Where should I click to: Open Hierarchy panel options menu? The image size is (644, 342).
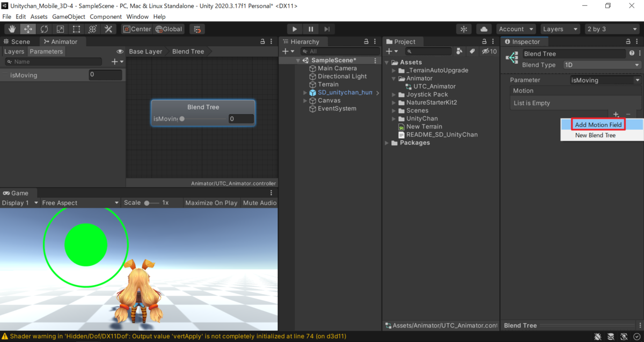point(374,41)
